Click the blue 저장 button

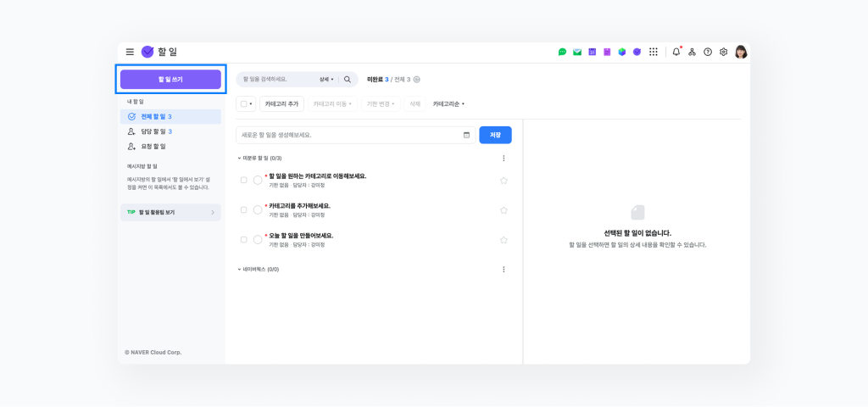[x=495, y=135]
